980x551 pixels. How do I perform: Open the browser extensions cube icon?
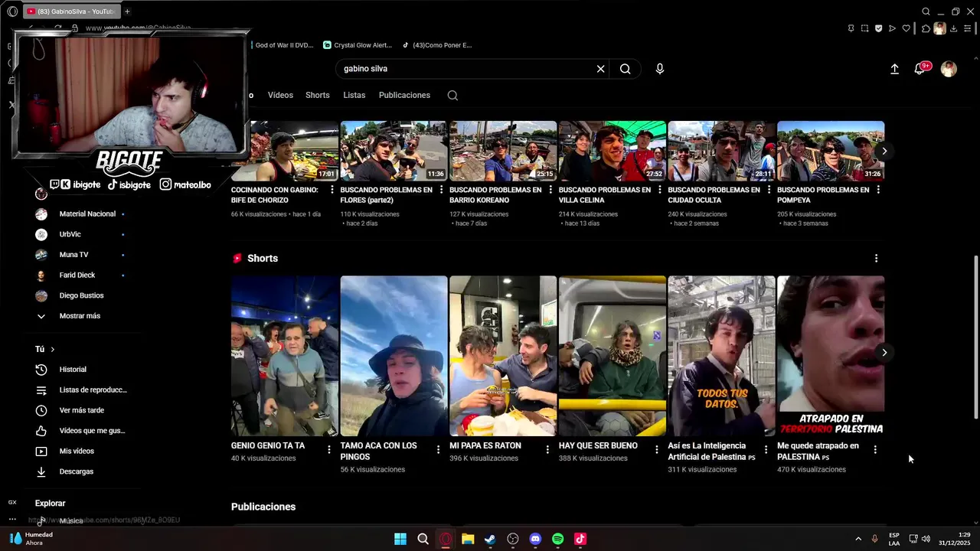[x=926, y=28]
